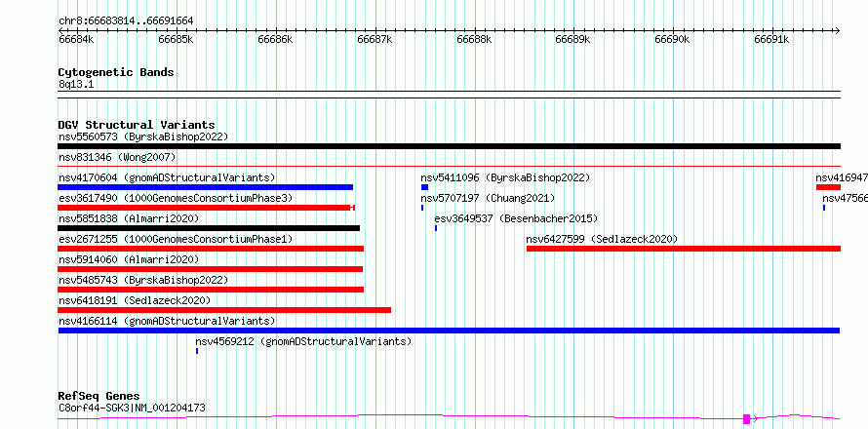Click the small blue nsv5411096 block
This screenshot has width=868, height=429.
click(x=424, y=187)
